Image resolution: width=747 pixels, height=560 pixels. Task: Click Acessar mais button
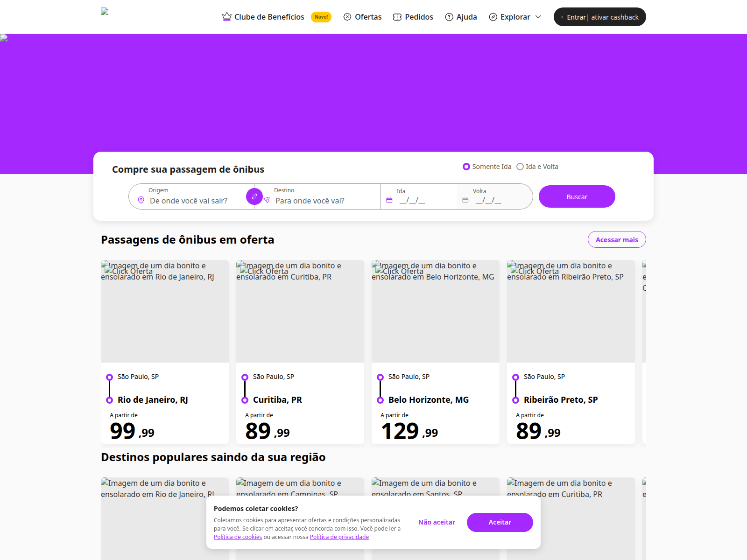[617, 239]
